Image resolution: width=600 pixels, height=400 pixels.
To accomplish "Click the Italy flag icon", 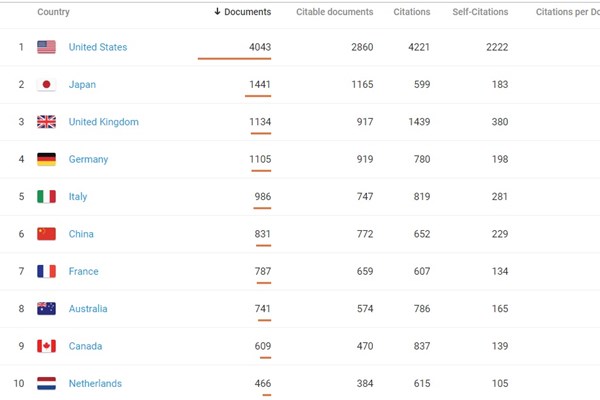I will coord(46,197).
